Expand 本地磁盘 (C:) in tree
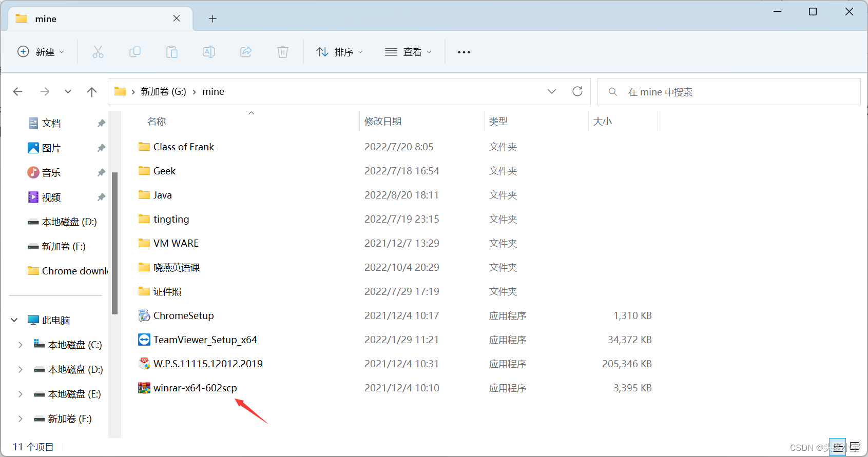Image resolution: width=868 pixels, height=457 pixels. [x=21, y=345]
